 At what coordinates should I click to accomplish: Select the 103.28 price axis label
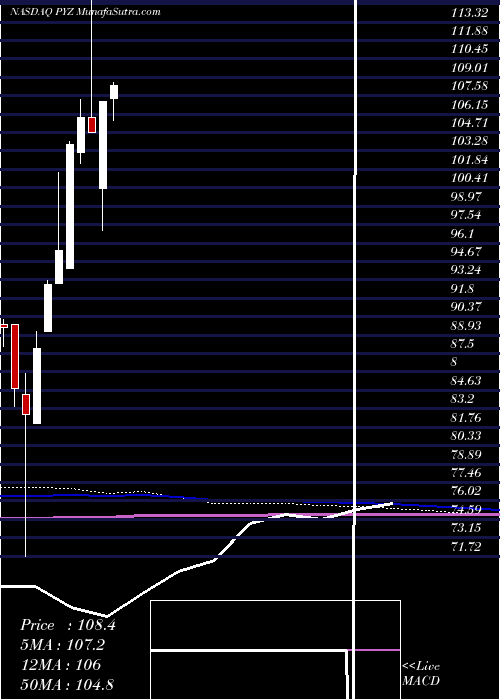pos(470,142)
